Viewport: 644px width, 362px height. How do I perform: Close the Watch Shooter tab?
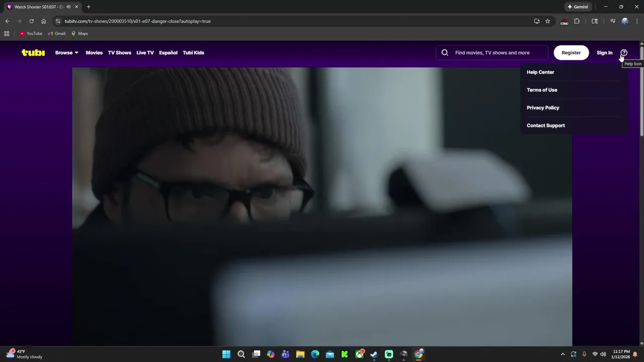[x=76, y=7]
